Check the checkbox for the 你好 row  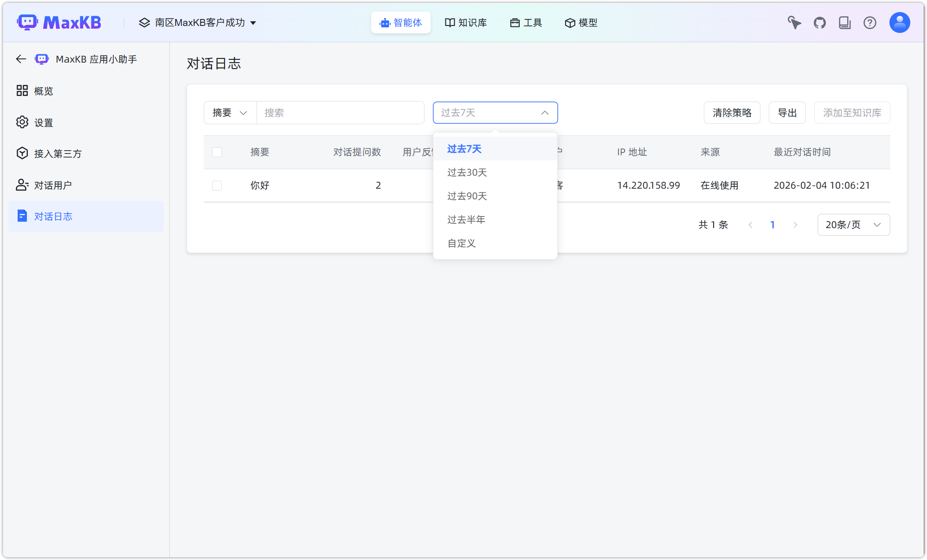[217, 185]
